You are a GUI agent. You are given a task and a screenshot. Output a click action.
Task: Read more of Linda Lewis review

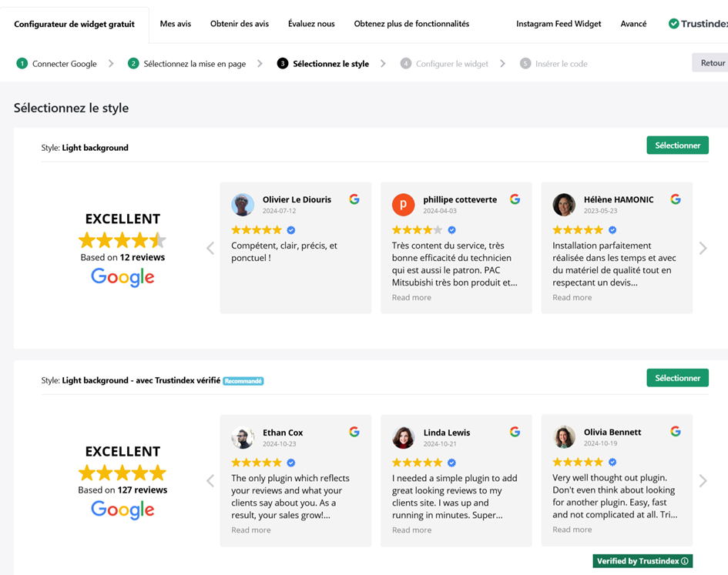tap(411, 530)
